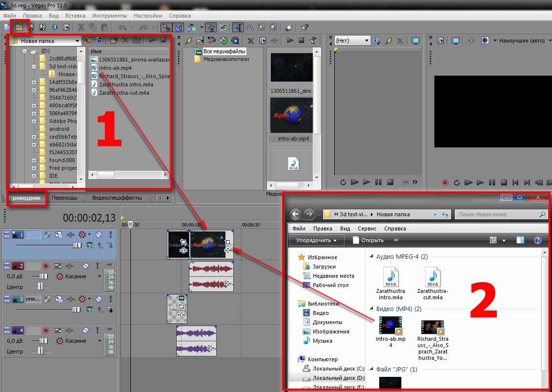Click the What's This help icon
This screenshot has width=552, height=392.
coord(305,27)
